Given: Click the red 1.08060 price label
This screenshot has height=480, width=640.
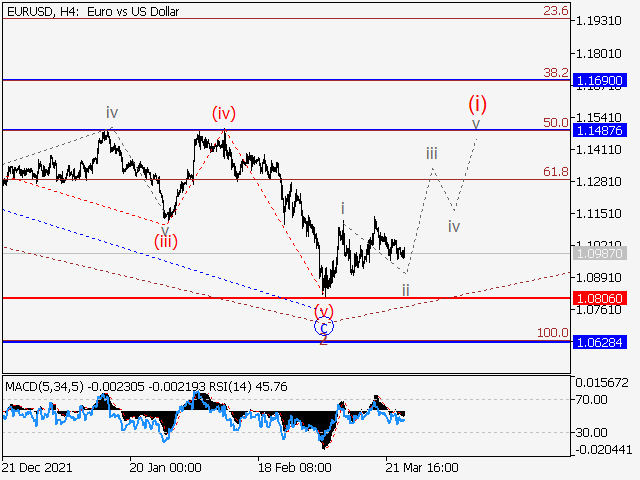Looking at the screenshot, I should (600, 298).
